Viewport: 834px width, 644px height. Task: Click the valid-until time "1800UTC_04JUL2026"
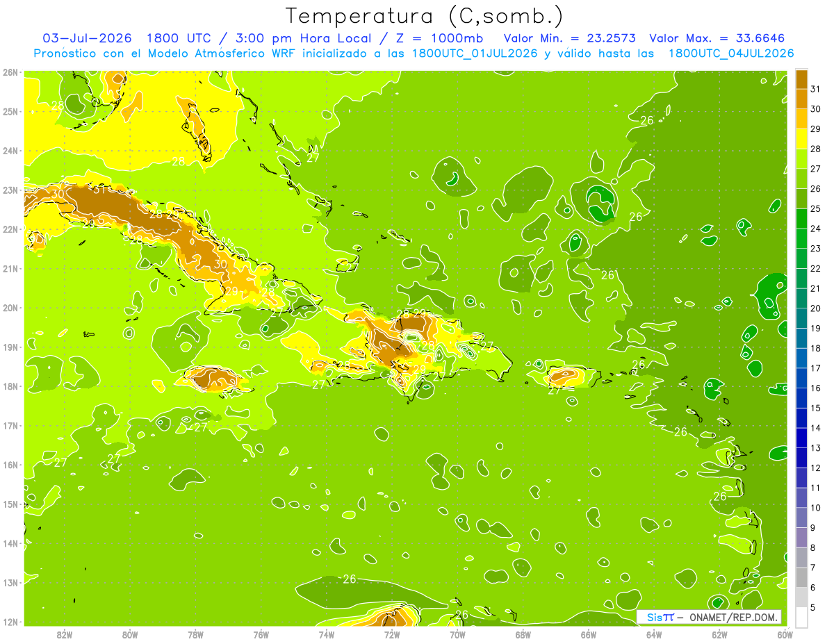pyautogui.click(x=730, y=53)
